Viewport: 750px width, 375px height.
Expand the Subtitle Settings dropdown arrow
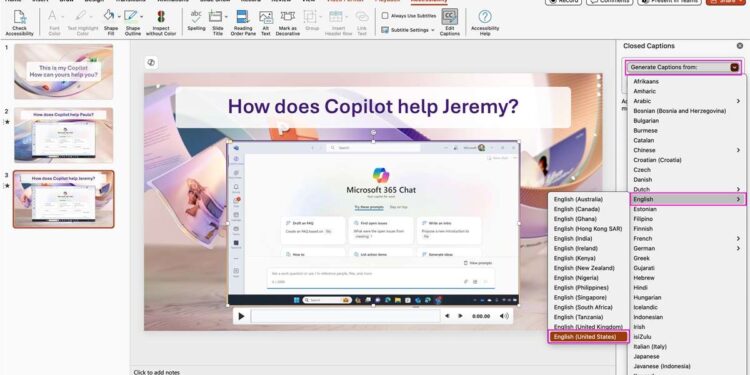pyautogui.click(x=432, y=30)
